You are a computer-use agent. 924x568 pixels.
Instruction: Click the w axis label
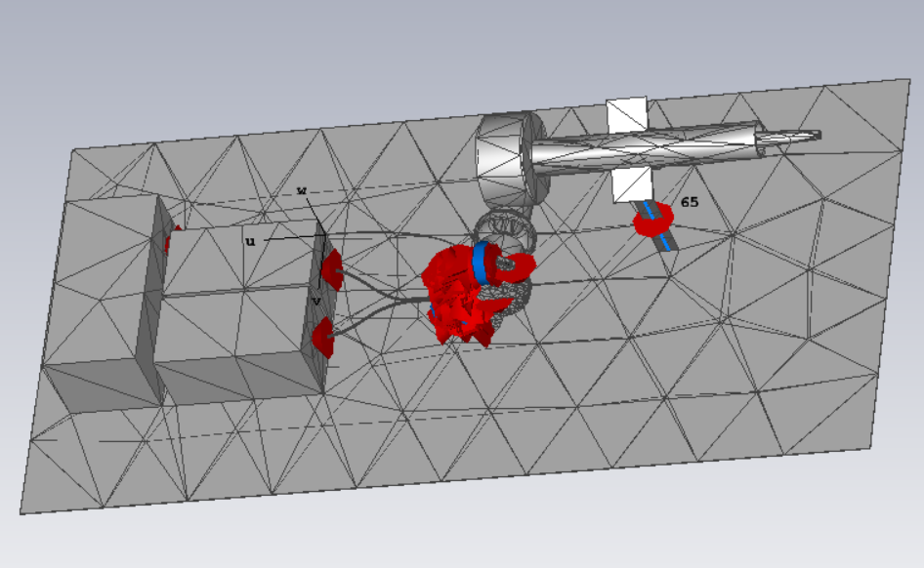(302, 190)
